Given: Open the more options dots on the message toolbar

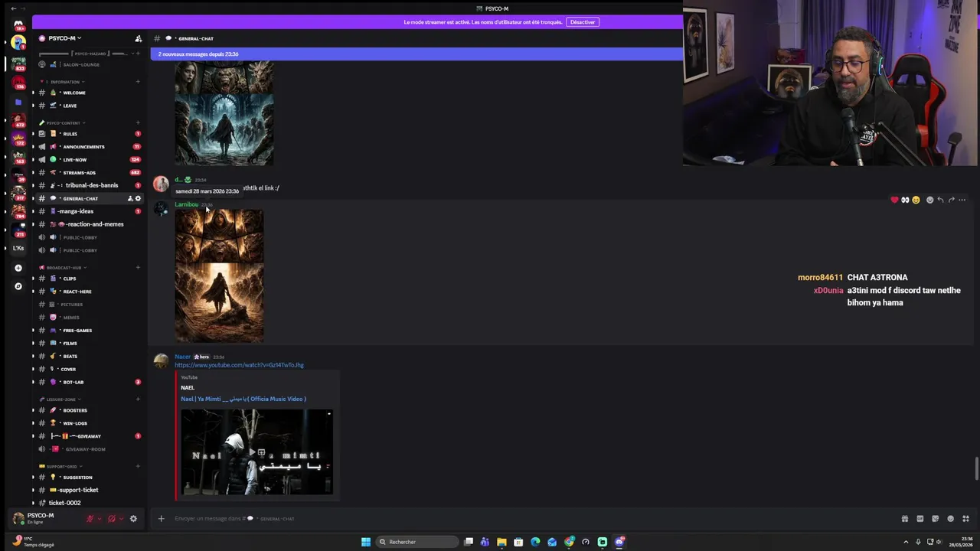Looking at the screenshot, I should (962, 200).
